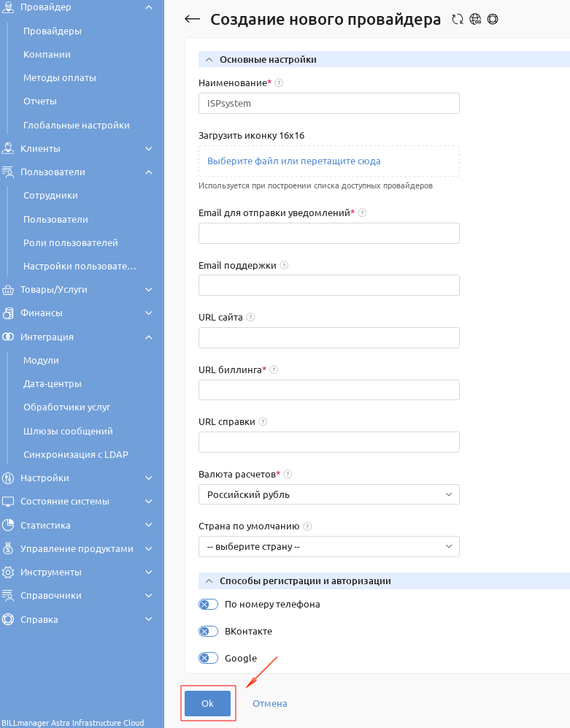
Task: Click the help hint next to Страна по умолчанию
Action: [307, 526]
